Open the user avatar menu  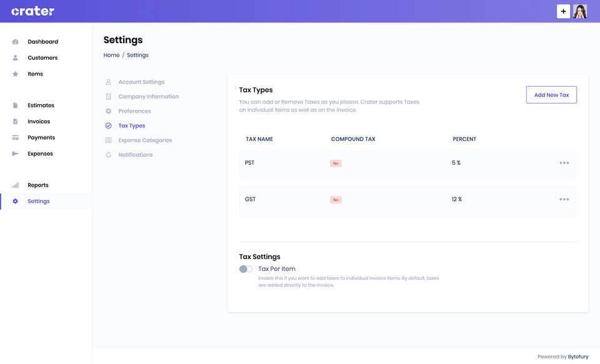pyautogui.click(x=580, y=11)
